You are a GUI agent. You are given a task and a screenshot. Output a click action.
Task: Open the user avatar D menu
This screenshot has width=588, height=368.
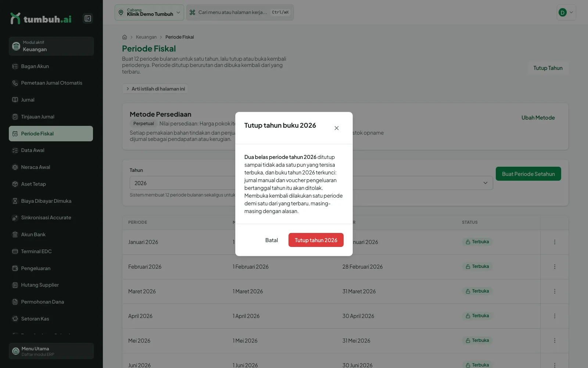[x=566, y=13]
